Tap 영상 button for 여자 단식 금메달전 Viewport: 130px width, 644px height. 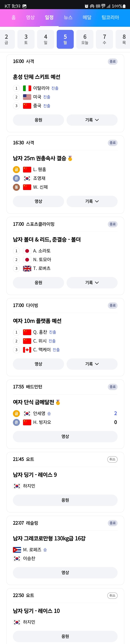point(65,436)
